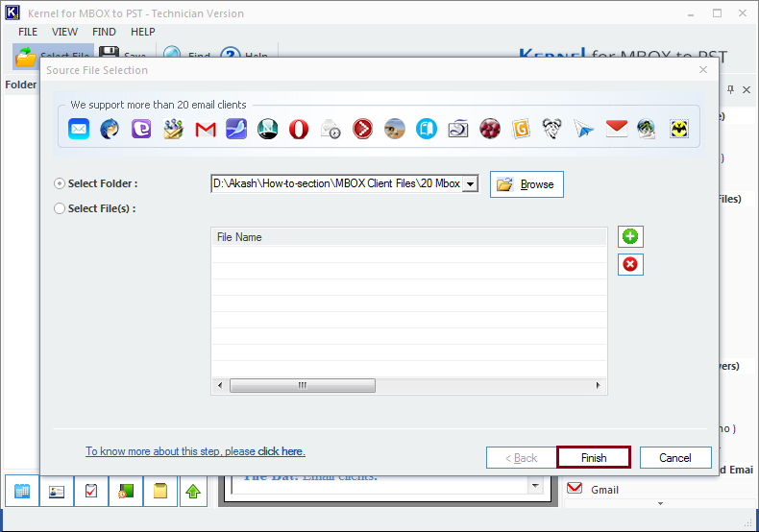
Task: Click the Thunderbird email client icon
Action: coord(110,129)
